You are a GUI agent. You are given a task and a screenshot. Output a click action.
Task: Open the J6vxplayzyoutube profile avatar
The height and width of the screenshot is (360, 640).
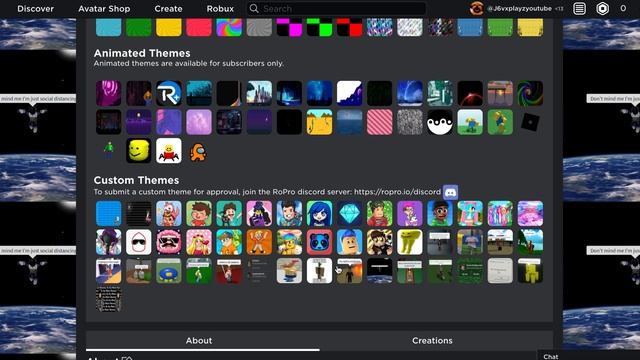coord(476,8)
